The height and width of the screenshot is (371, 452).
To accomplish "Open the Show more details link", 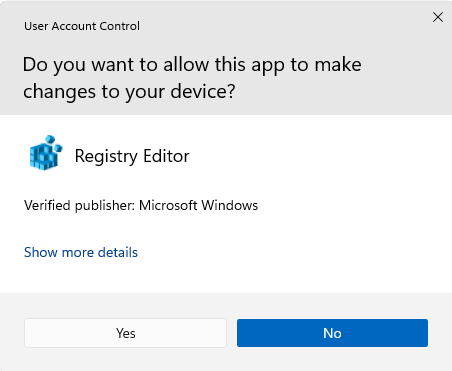I will click(81, 252).
